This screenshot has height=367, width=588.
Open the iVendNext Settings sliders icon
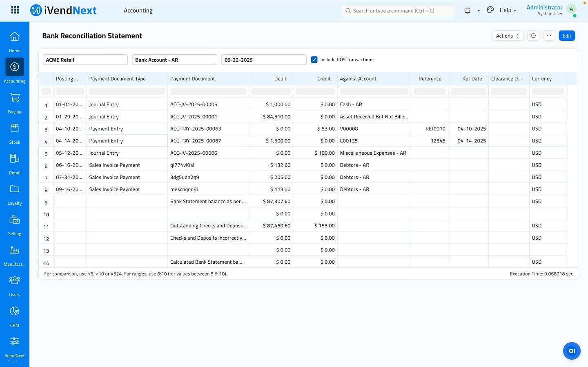(x=15, y=341)
